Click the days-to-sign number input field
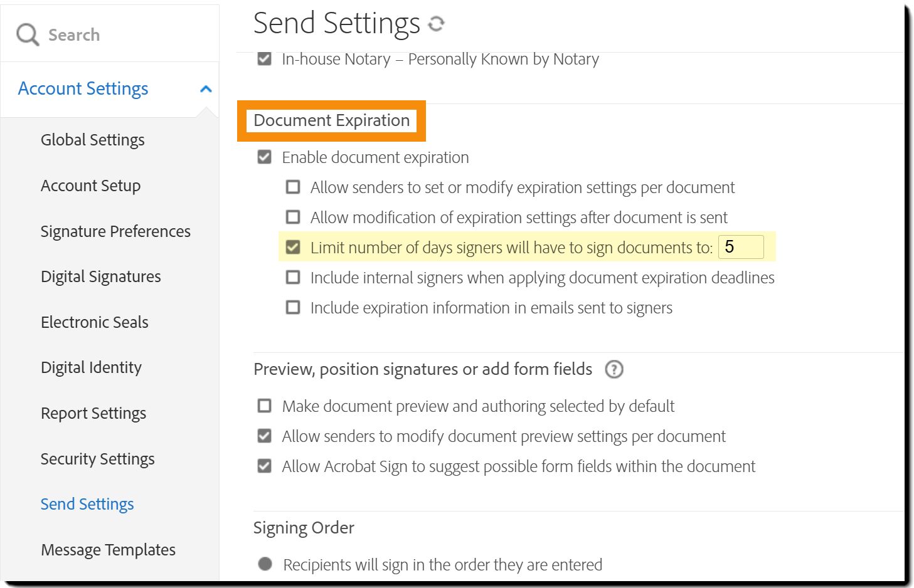 tap(740, 247)
